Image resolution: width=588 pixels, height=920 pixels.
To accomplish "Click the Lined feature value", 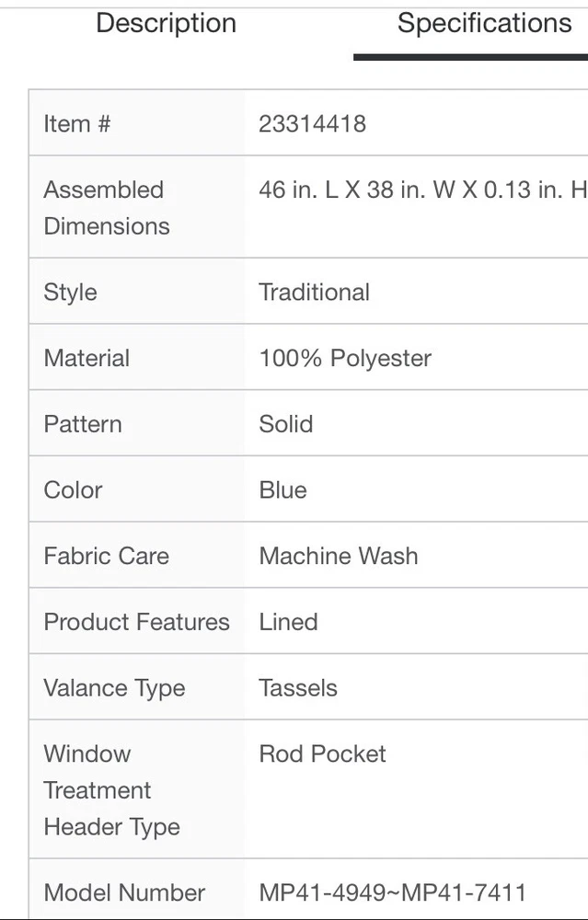I will click(288, 622).
